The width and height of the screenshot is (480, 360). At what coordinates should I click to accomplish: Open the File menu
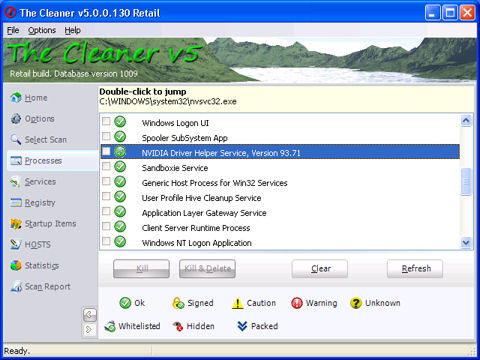pos(13,30)
